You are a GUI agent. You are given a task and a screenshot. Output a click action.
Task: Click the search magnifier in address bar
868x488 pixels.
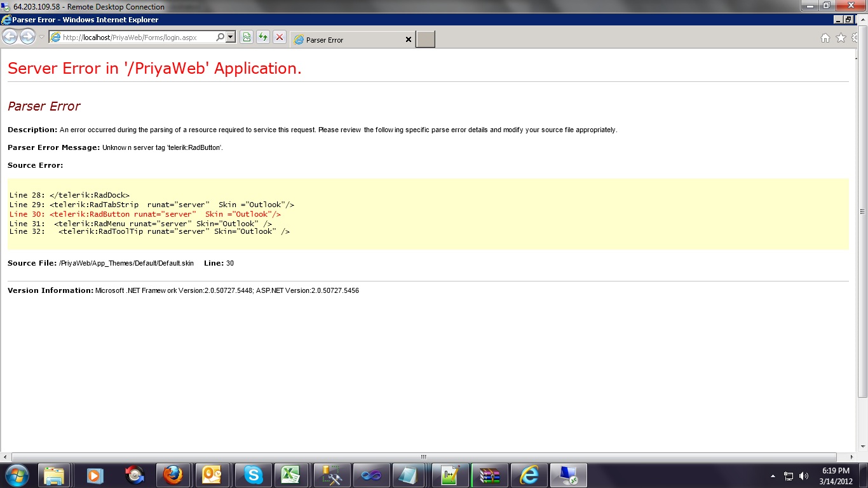click(220, 37)
